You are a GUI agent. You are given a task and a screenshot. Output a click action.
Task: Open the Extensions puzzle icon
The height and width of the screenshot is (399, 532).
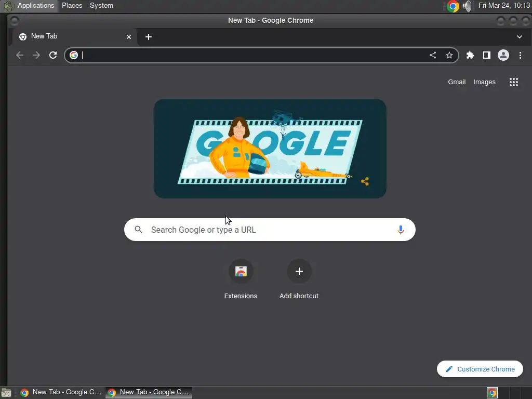[x=470, y=55]
